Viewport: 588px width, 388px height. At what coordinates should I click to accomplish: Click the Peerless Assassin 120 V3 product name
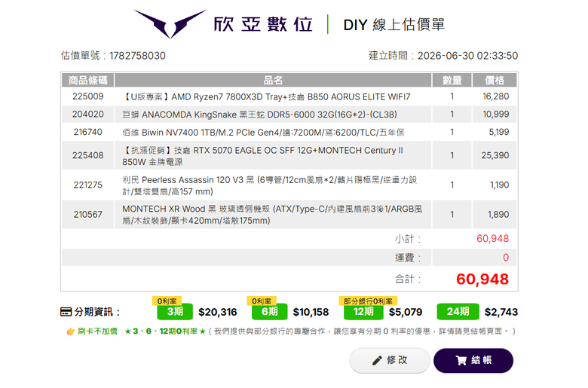point(269,185)
